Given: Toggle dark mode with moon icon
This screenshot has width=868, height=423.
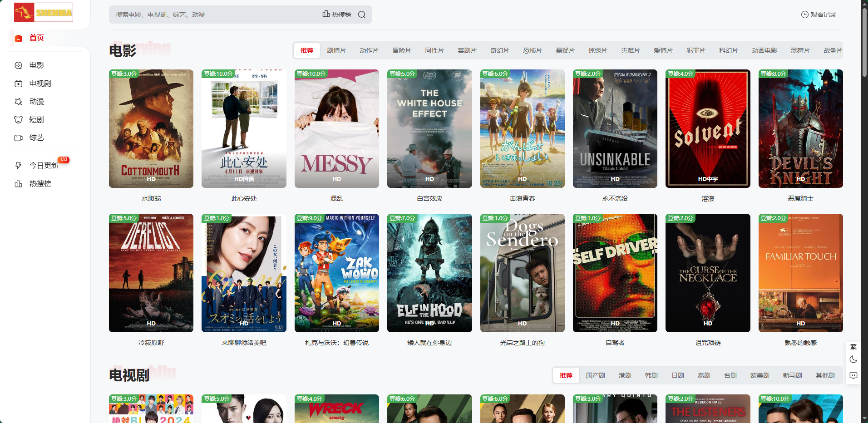Looking at the screenshot, I should [853, 359].
